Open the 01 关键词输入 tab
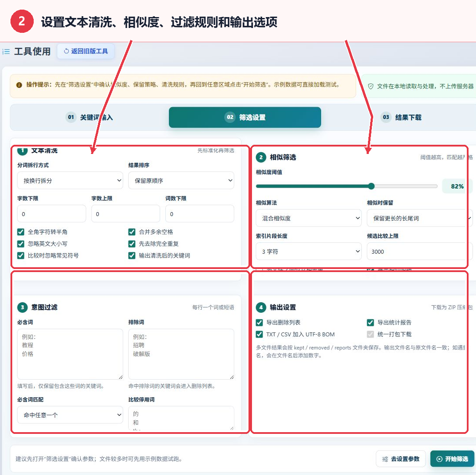The image size is (476, 475). (x=89, y=117)
